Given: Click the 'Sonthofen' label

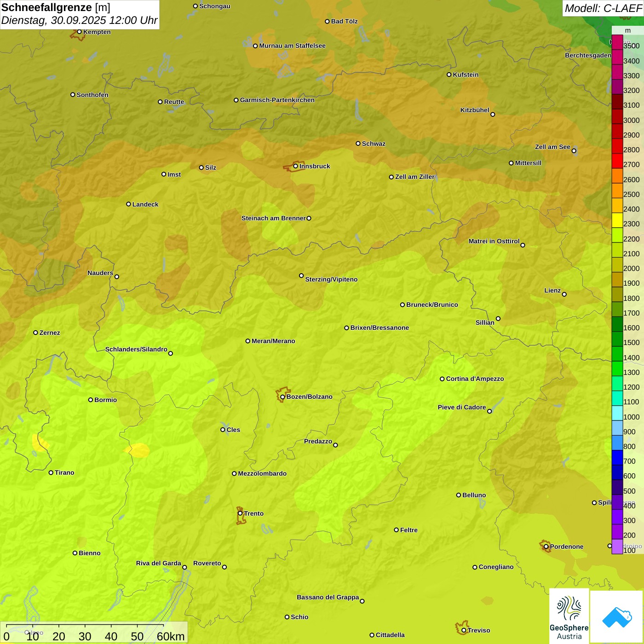Looking at the screenshot, I should point(92,95).
